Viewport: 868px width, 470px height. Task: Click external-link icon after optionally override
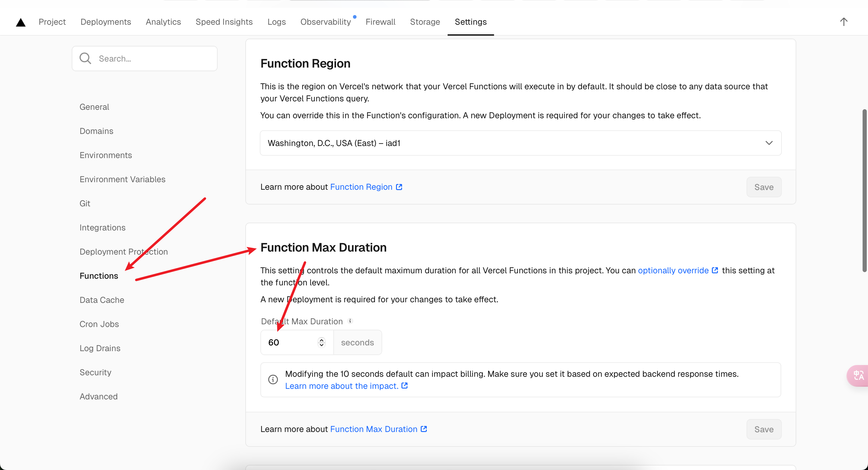[715, 270]
